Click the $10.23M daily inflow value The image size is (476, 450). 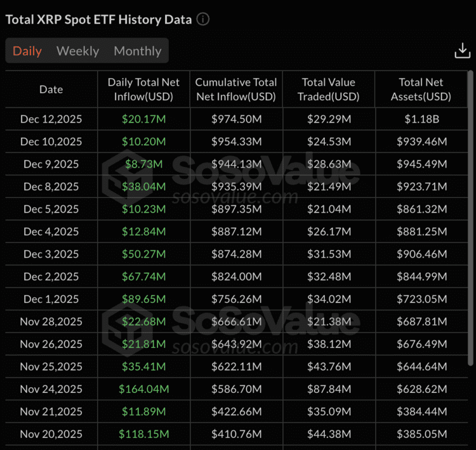[x=143, y=209]
